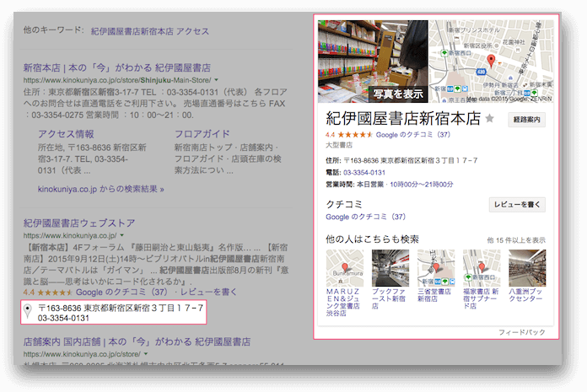Open 紀伊國屋書店ウェブストア result
This screenshot has height=392, width=587.
coord(79,223)
